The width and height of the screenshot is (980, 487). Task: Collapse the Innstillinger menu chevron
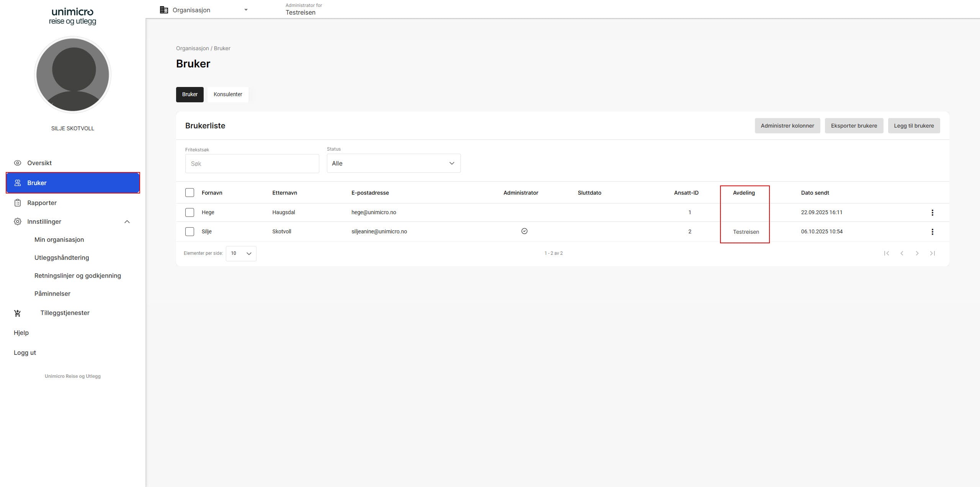[127, 222]
